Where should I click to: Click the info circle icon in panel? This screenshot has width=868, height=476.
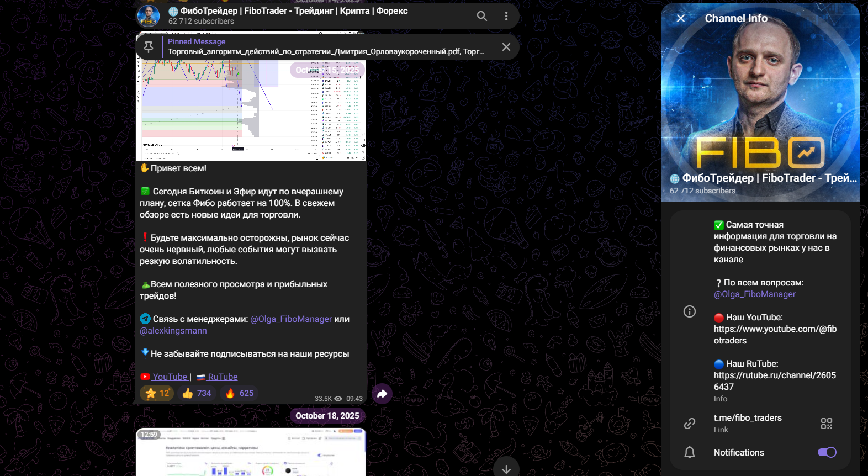[x=690, y=311]
